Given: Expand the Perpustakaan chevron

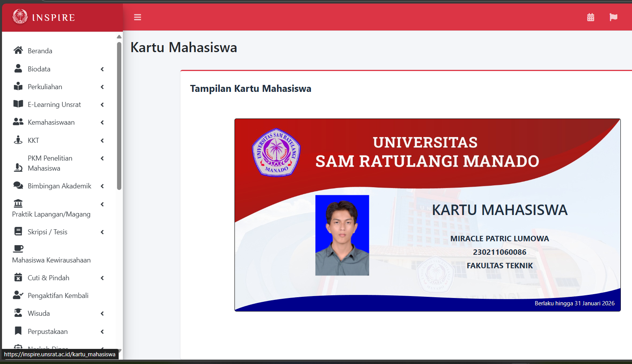Looking at the screenshot, I should click(x=102, y=332).
